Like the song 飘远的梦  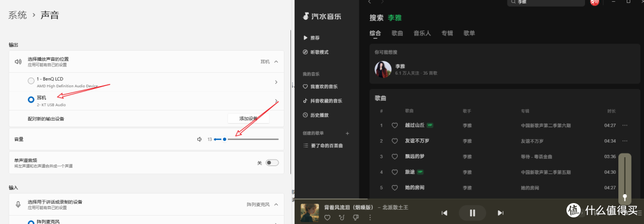tap(395, 157)
